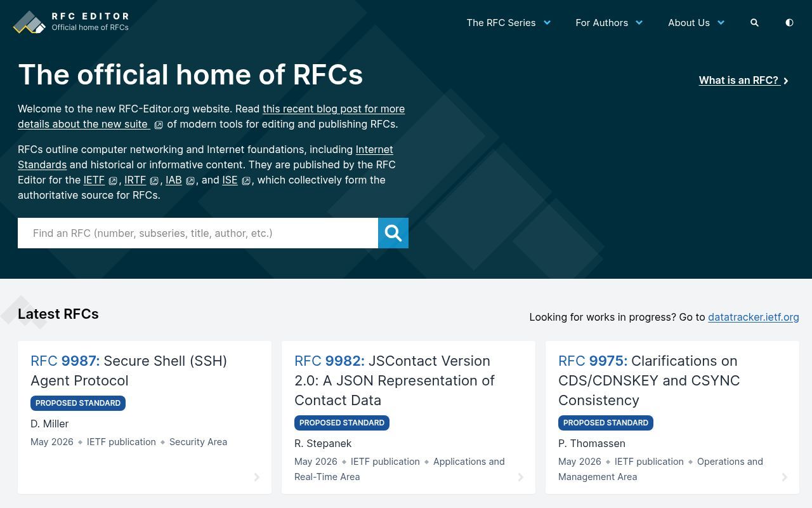Visit the ISE link
812x508 pixels.
tap(230, 180)
